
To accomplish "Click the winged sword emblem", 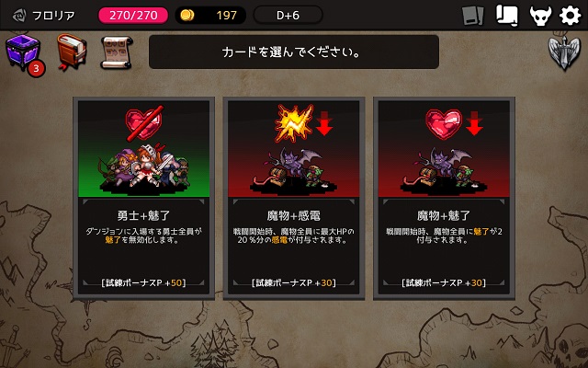I will 565,53.
